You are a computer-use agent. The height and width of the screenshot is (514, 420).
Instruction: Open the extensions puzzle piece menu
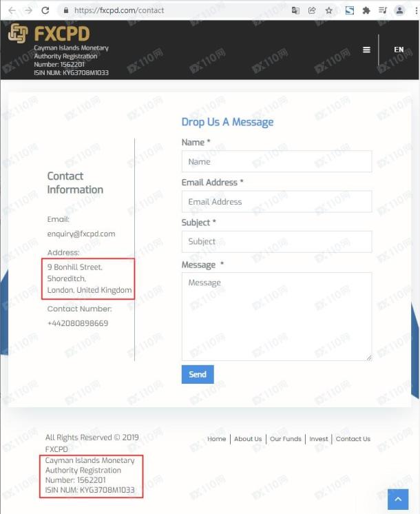point(366,10)
